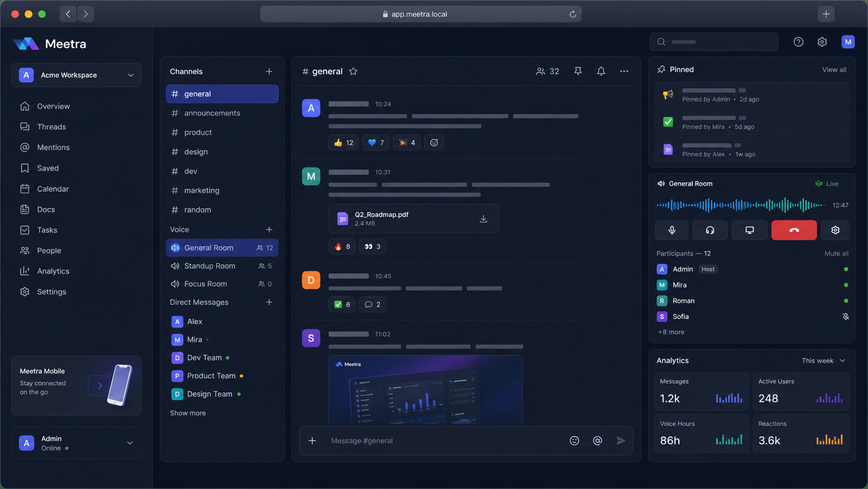The width and height of the screenshot is (868, 489).
Task: Open the This week dropdown
Action: [823, 361]
